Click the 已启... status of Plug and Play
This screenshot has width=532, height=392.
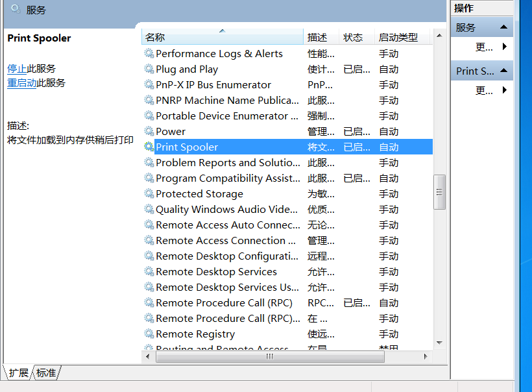[x=357, y=69]
